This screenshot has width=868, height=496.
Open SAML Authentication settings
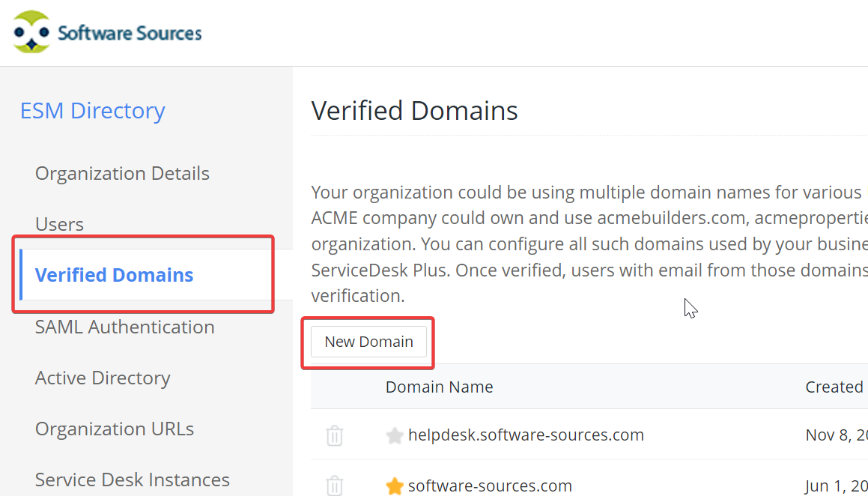click(x=124, y=327)
